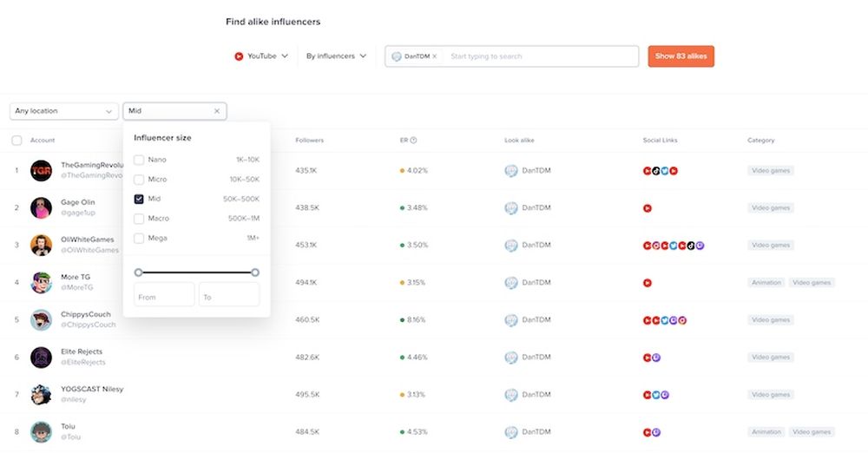
Task: Check the Micro influencer size box
Action: point(139,180)
